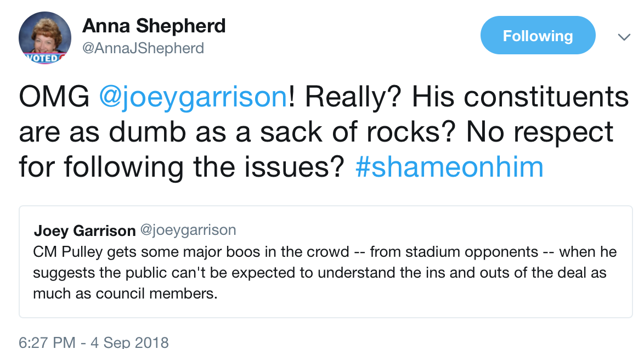This screenshot has height=349, width=644.
Task: Open the blue @joeygarrison mention
Action: click(194, 98)
